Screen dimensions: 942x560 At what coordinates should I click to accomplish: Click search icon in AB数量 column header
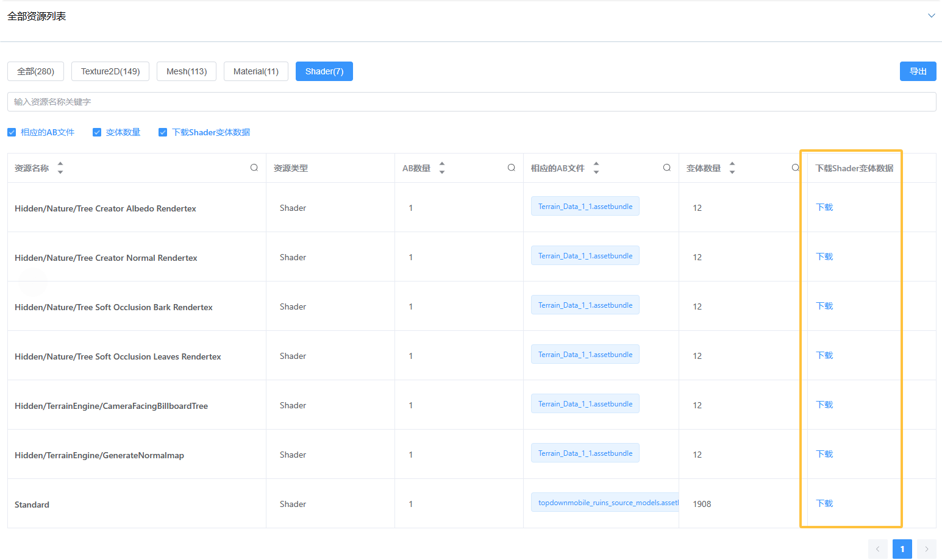coord(512,168)
